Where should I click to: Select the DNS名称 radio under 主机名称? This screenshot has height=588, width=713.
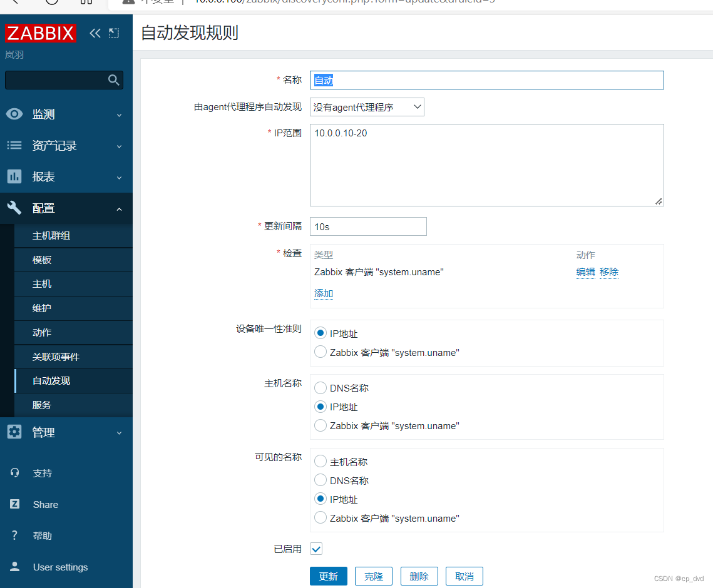tap(320, 388)
